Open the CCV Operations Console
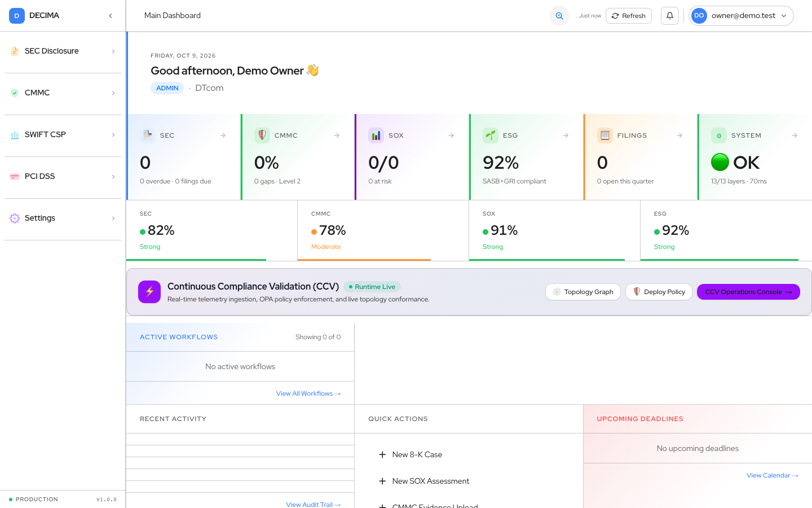The image size is (812, 508). (x=748, y=292)
